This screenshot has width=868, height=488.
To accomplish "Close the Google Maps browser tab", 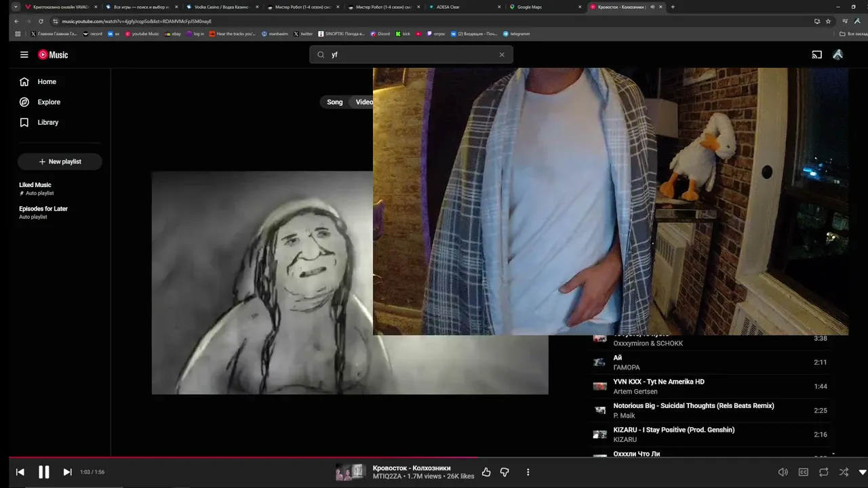I will (x=580, y=7).
